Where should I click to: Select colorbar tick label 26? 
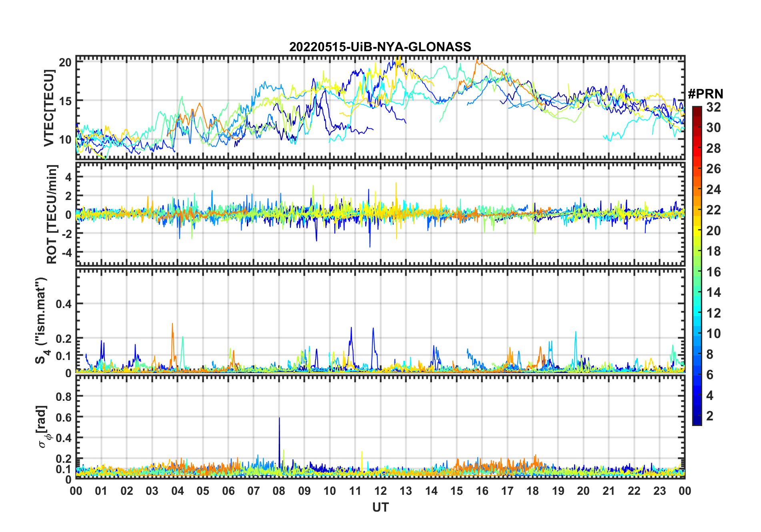(x=713, y=169)
